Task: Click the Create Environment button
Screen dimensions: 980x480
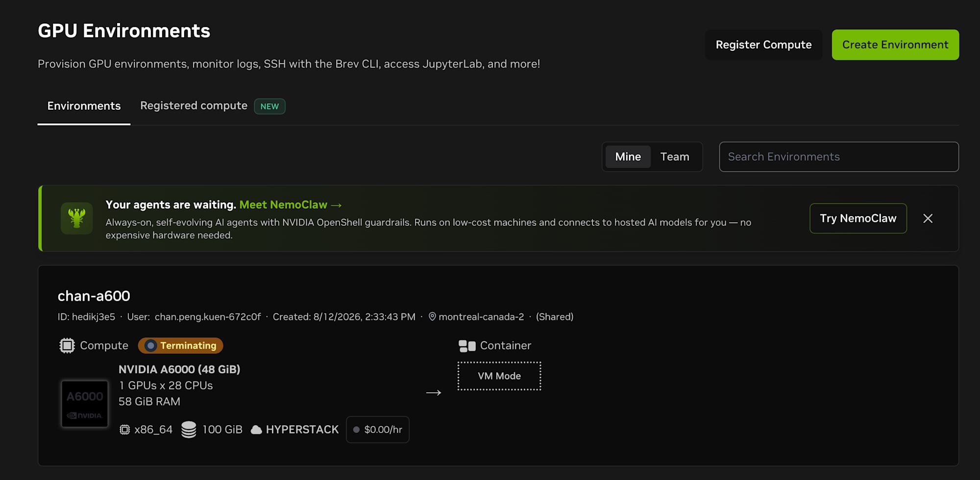Action: 895,45
